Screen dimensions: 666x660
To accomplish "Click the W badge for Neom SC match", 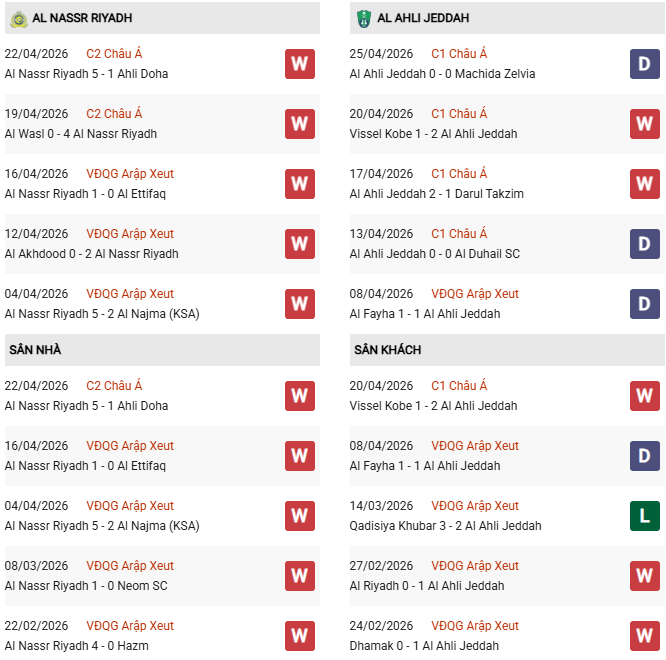I will (x=299, y=576).
